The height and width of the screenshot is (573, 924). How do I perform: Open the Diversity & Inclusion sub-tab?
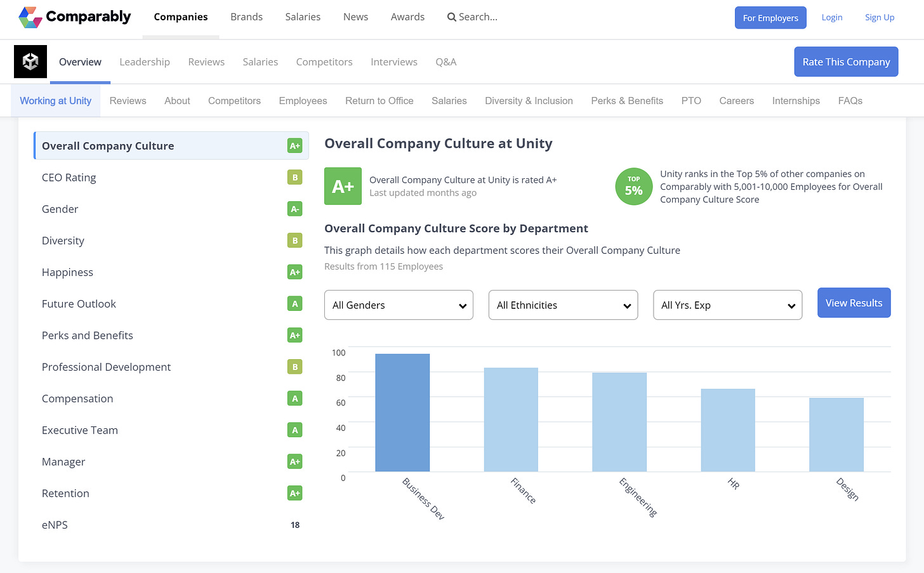tap(529, 101)
